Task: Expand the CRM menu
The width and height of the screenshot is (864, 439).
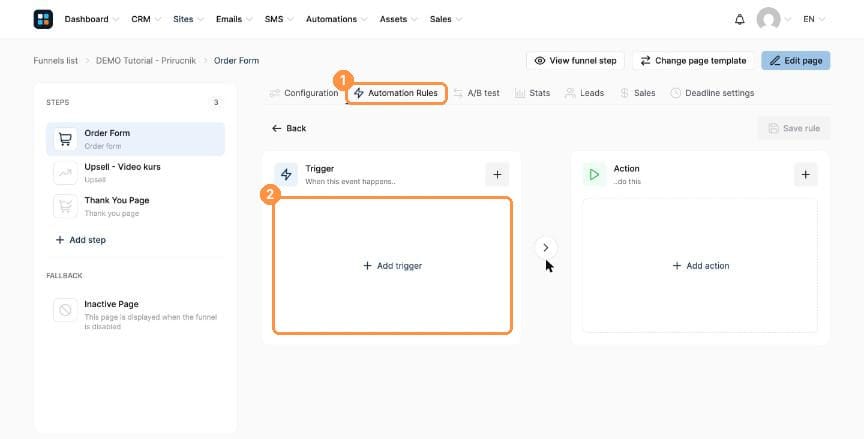Action: [146, 19]
